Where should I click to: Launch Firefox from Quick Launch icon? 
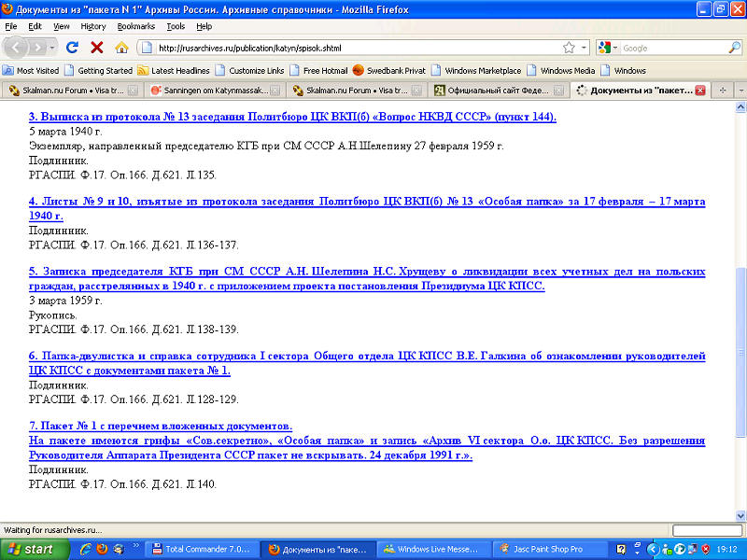point(101,549)
